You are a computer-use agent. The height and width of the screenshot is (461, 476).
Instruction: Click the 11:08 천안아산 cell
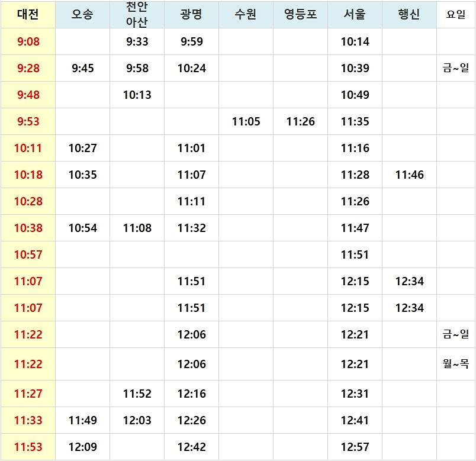pyautogui.click(x=137, y=228)
